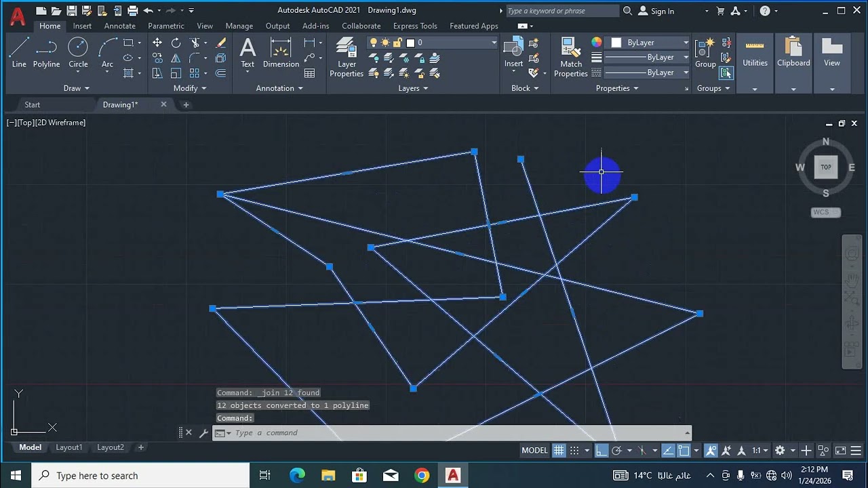
Task: Activate the Move tool
Action: point(157,43)
